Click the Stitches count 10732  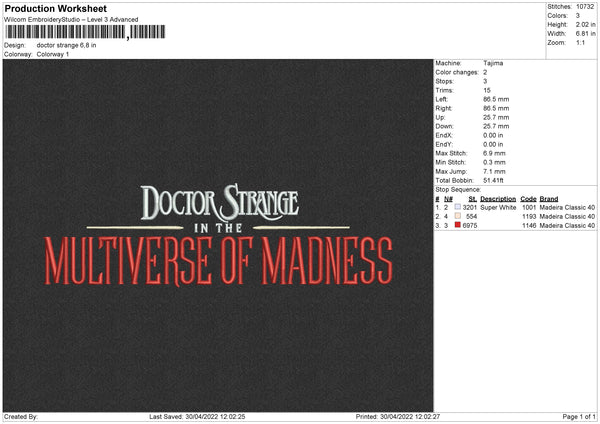pos(585,7)
